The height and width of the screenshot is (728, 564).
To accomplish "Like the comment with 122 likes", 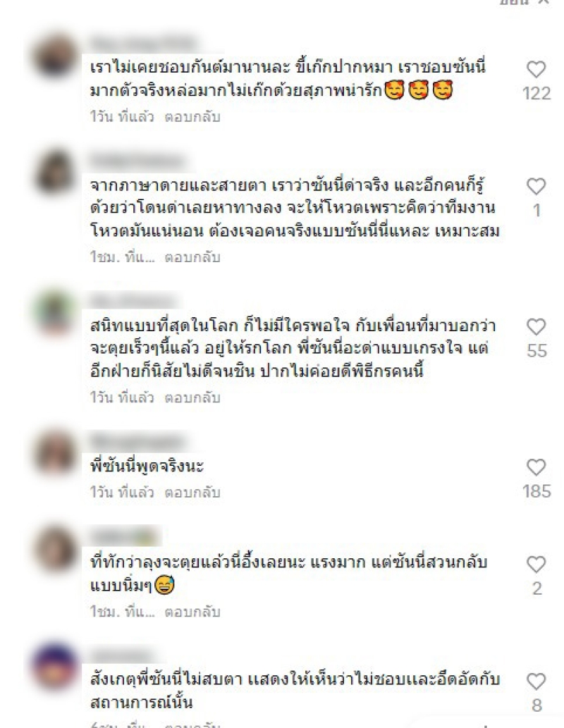I will (536, 70).
